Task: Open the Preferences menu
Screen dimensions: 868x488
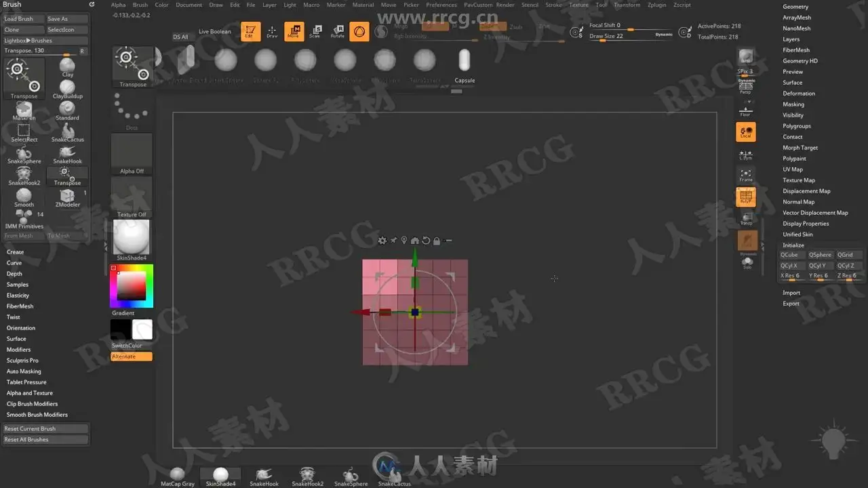Action: coord(441,5)
